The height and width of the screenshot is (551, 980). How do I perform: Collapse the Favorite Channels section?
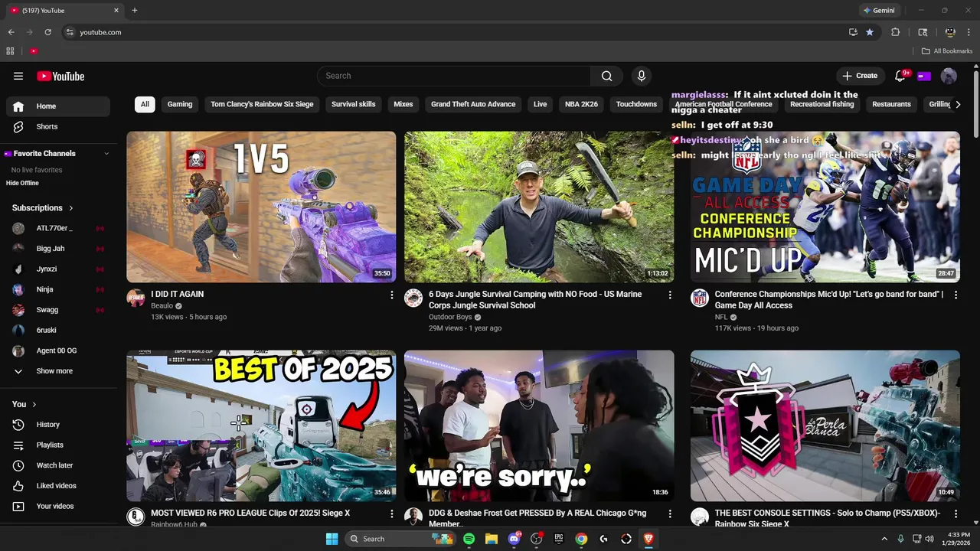[x=106, y=154]
